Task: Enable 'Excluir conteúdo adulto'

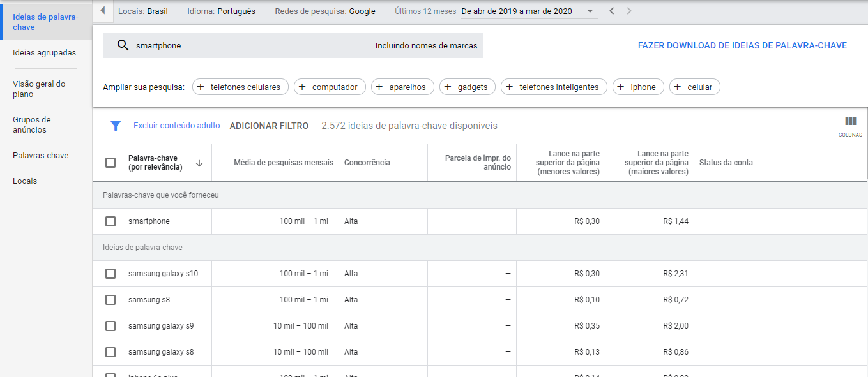Action: pyautogui.click(x=176, y=126)
